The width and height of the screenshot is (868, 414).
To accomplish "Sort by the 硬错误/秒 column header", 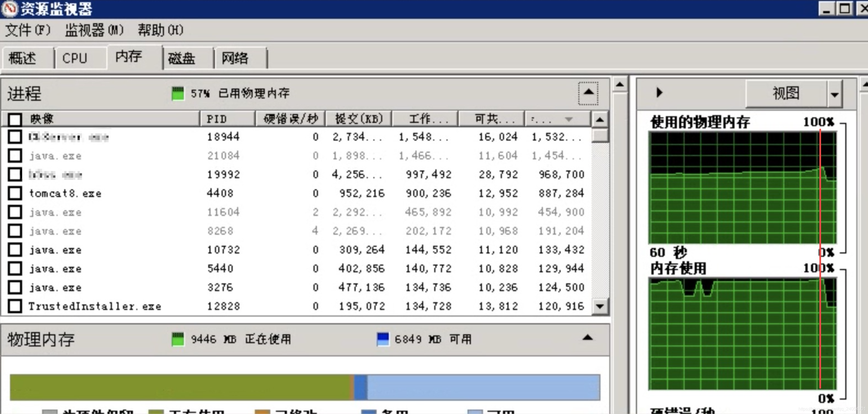I will click(x=291, y=119).
